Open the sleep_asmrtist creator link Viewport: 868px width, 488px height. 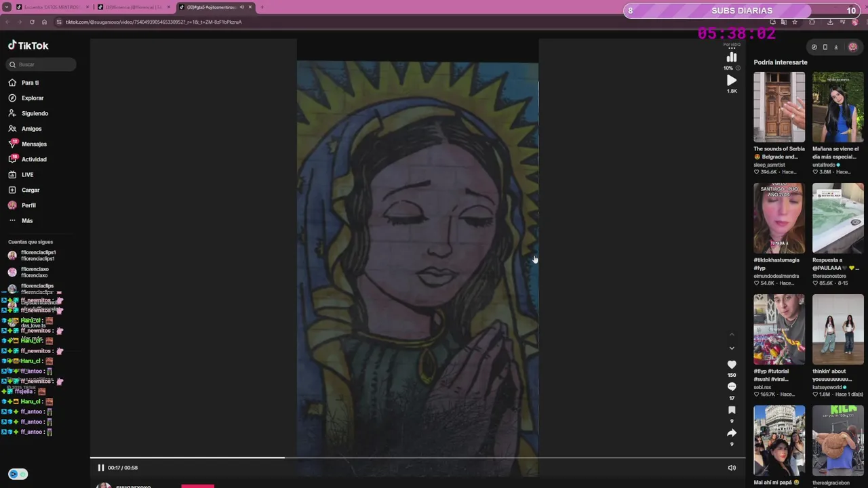click(769, 165)
